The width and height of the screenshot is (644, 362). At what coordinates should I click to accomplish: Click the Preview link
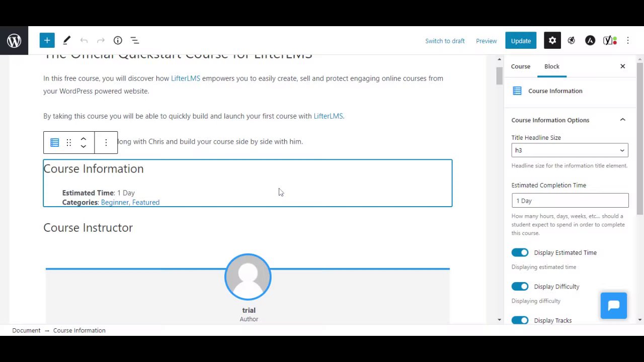pyautogui.click(x=486, y=41)
